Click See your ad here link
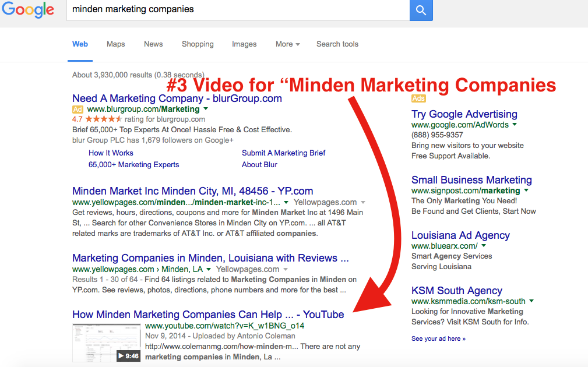Image resolution: width=588 pixels, height=367 pixels. click(x=438, y=339)
